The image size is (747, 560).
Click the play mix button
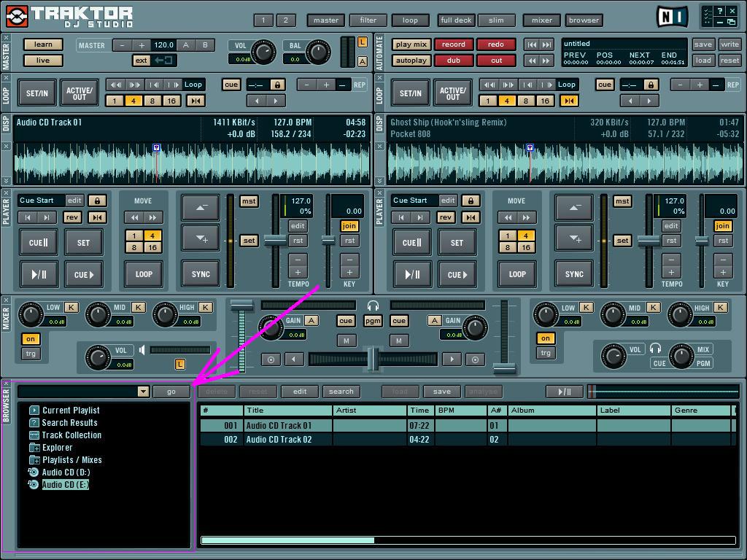(411, 44)
